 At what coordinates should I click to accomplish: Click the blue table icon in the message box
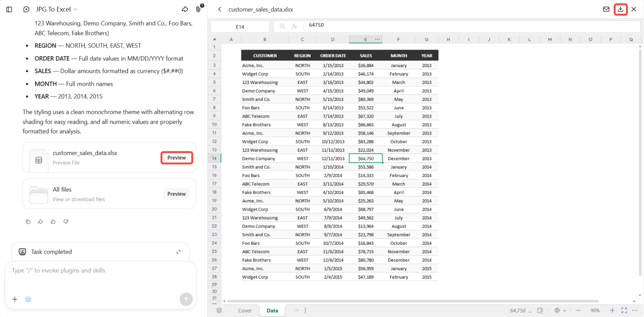click(28, 299)
